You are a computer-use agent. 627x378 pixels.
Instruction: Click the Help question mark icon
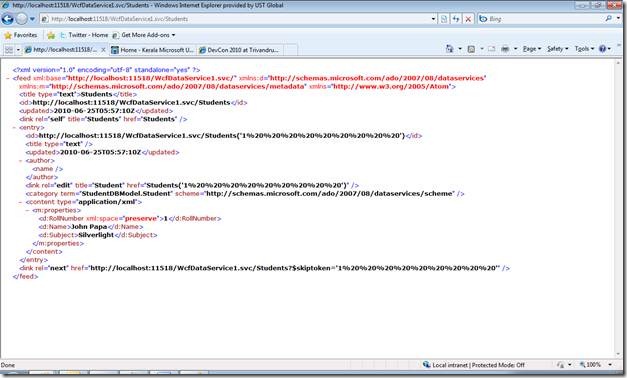tap(602, 49)
